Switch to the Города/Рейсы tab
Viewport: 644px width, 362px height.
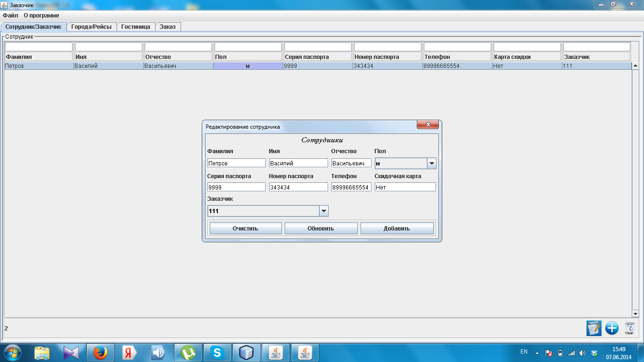point(91,27)
